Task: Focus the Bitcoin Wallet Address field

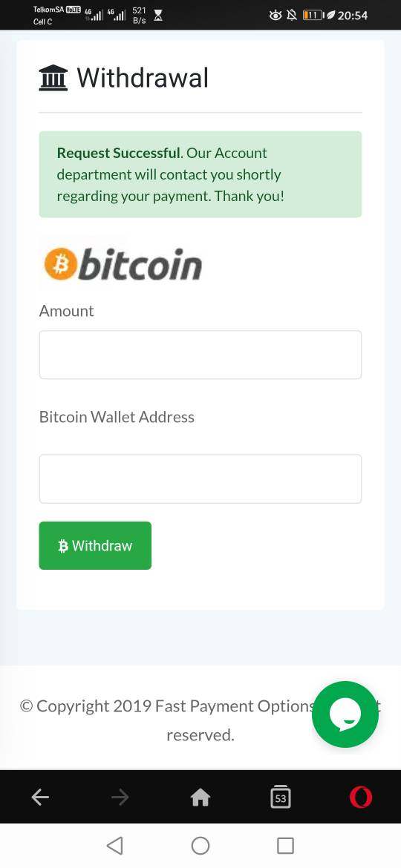Action: pyautogui.click(x=200, y=479)
